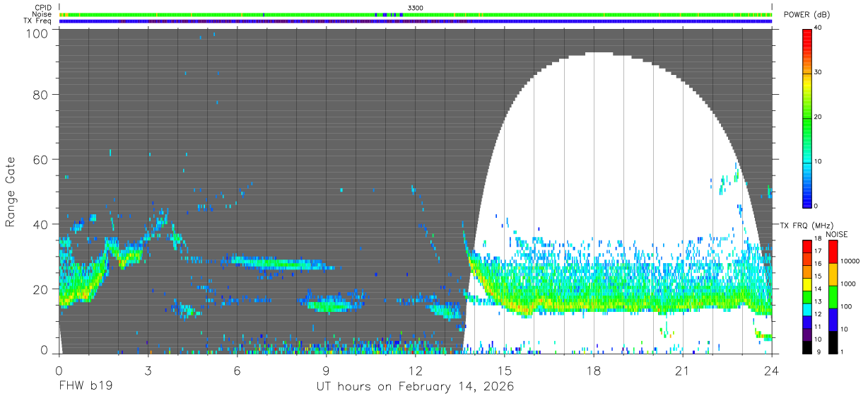
Task: Click range gate tick label '80'
Action: (42, 95)
